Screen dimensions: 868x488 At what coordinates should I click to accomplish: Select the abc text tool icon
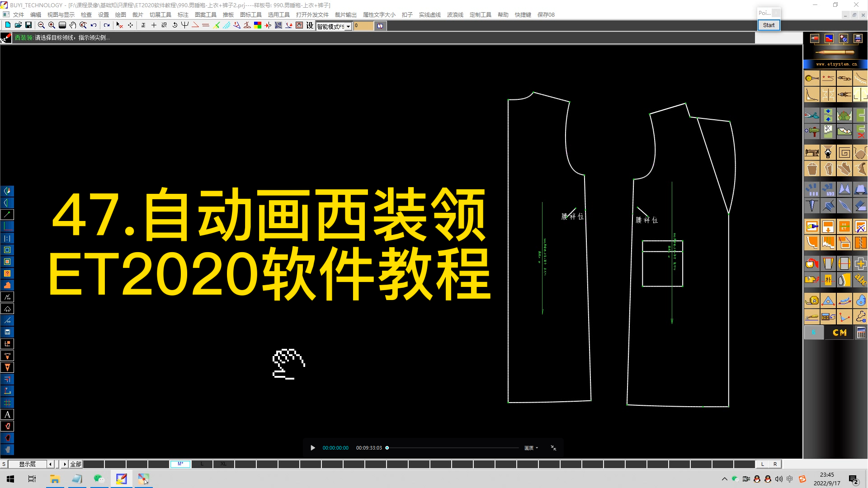(860, 280)
